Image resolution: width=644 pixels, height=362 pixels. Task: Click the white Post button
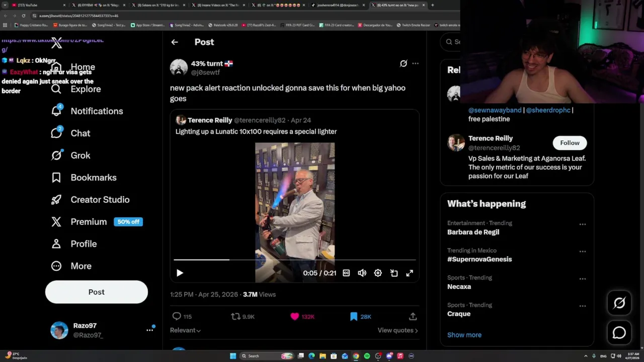click(97, 292)
